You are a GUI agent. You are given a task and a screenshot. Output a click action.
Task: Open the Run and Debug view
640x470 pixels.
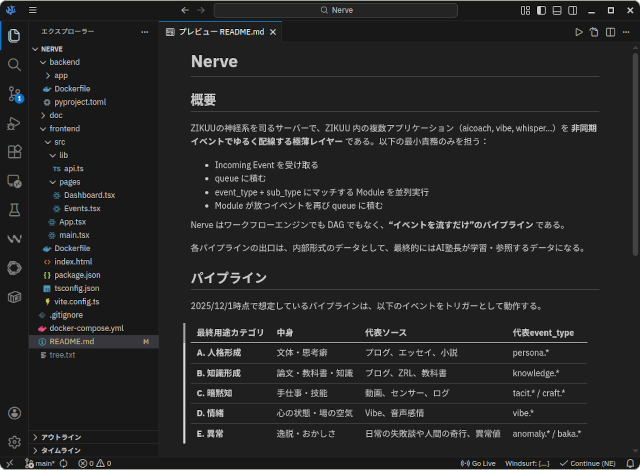14,123
